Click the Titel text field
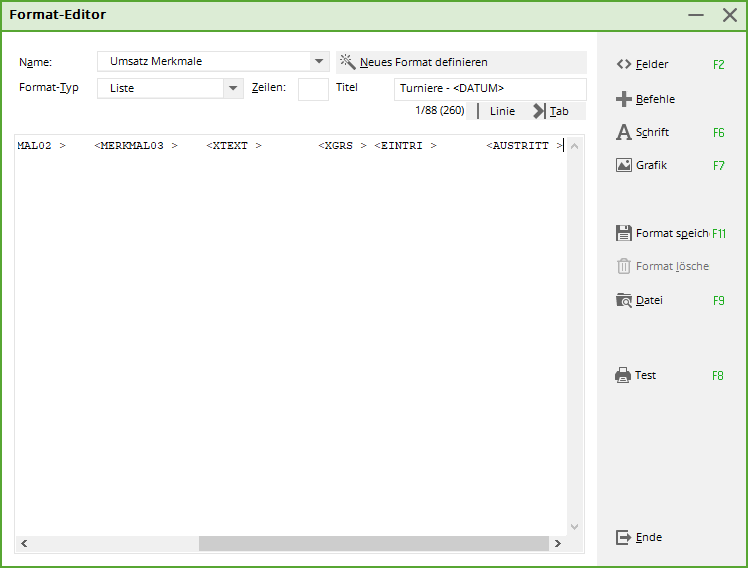 click(489, 88)
